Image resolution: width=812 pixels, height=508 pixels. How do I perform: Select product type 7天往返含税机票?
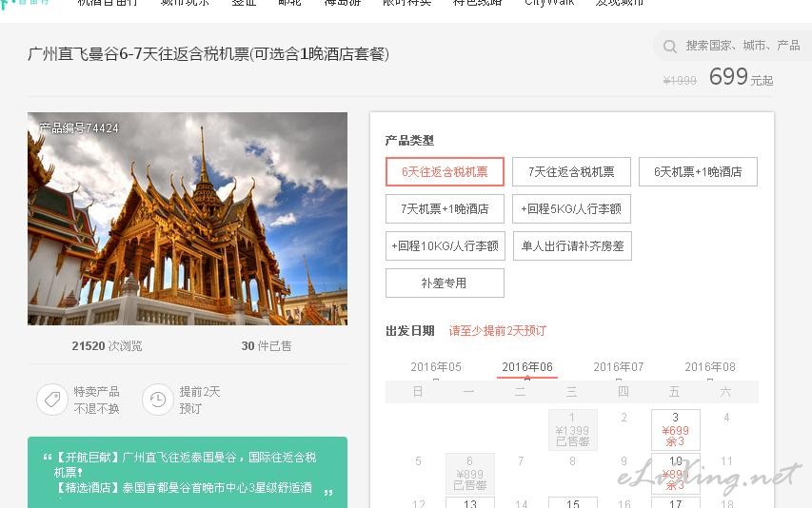[572, 172]
